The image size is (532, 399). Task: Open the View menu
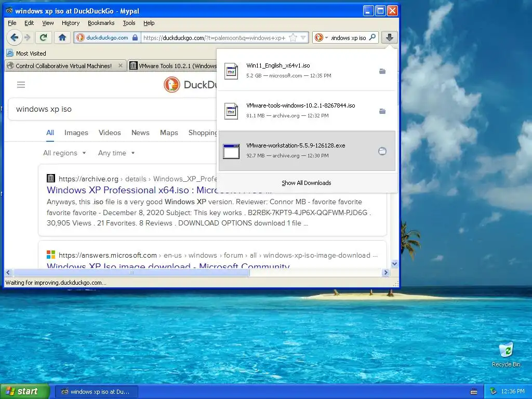click(x=48, y=23)
